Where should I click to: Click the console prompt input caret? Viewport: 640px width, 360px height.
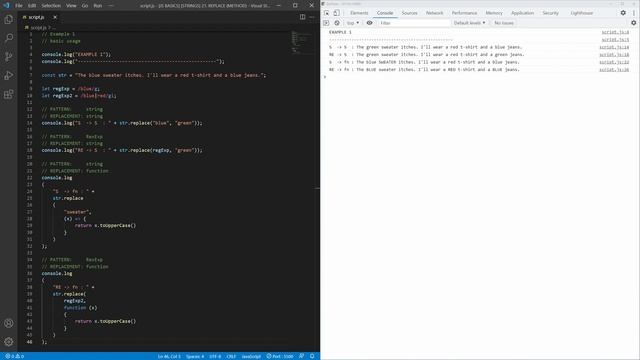325,77
